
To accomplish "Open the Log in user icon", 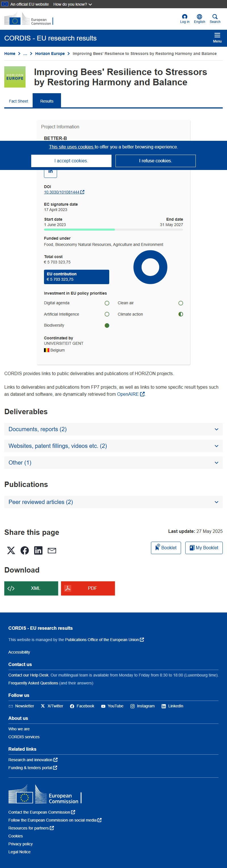I will (x=184, y=19).
